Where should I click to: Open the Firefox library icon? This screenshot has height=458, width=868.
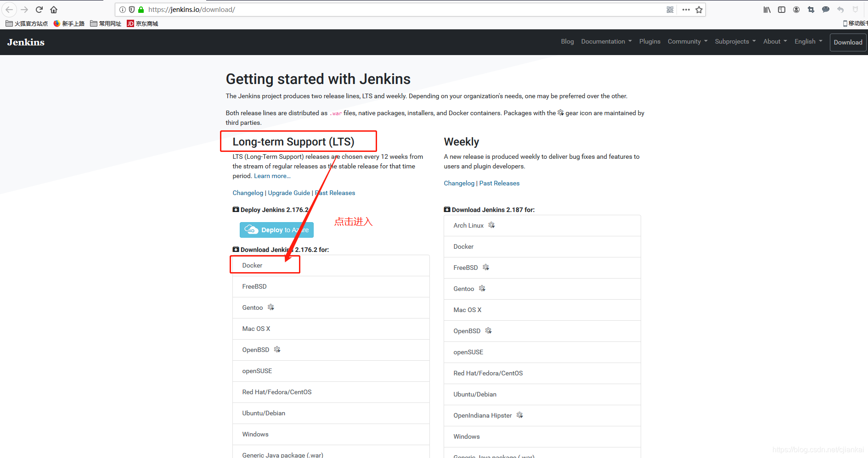pos(767,10)
